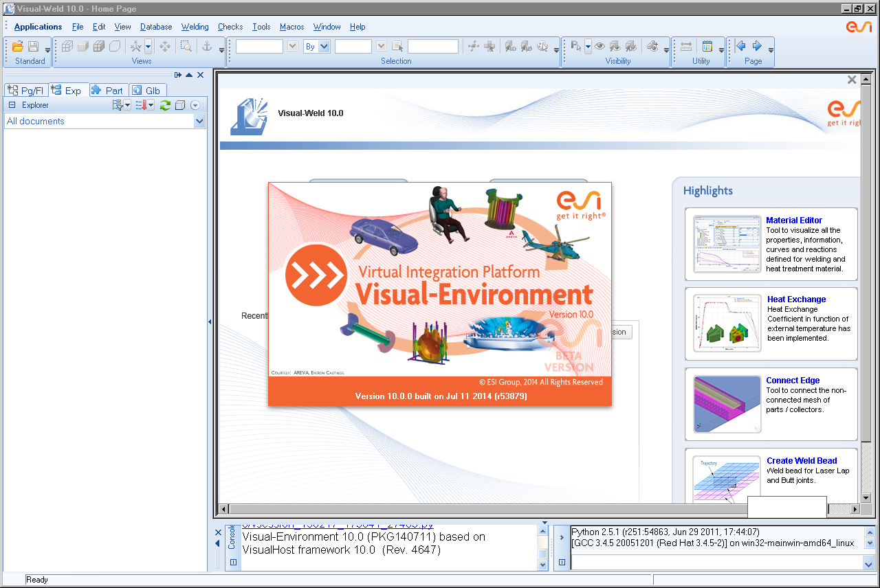This screenshot has width=880, height=588.
Task: Click the Save floppy disk icon
Action: click(33, 46)
